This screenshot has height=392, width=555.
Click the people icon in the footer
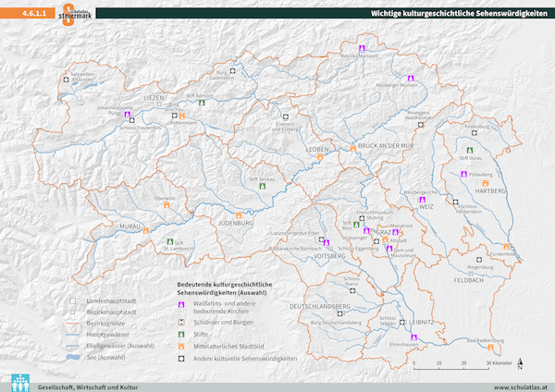tap(20, 383)
